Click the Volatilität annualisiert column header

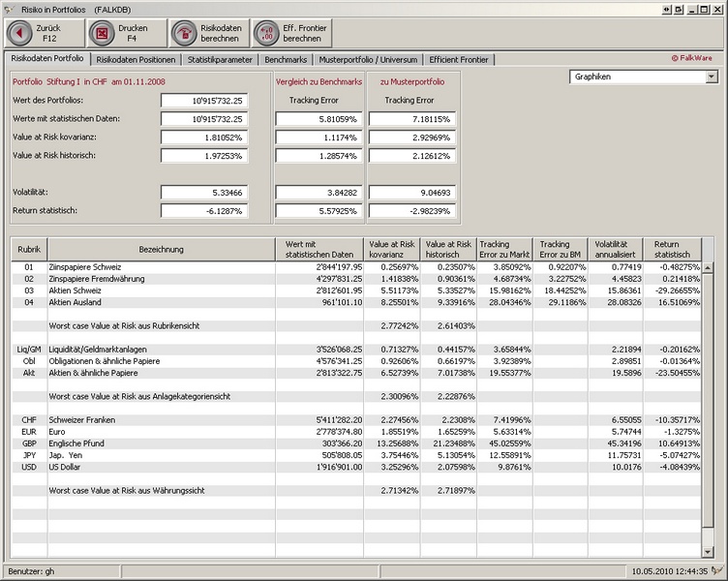616,250
